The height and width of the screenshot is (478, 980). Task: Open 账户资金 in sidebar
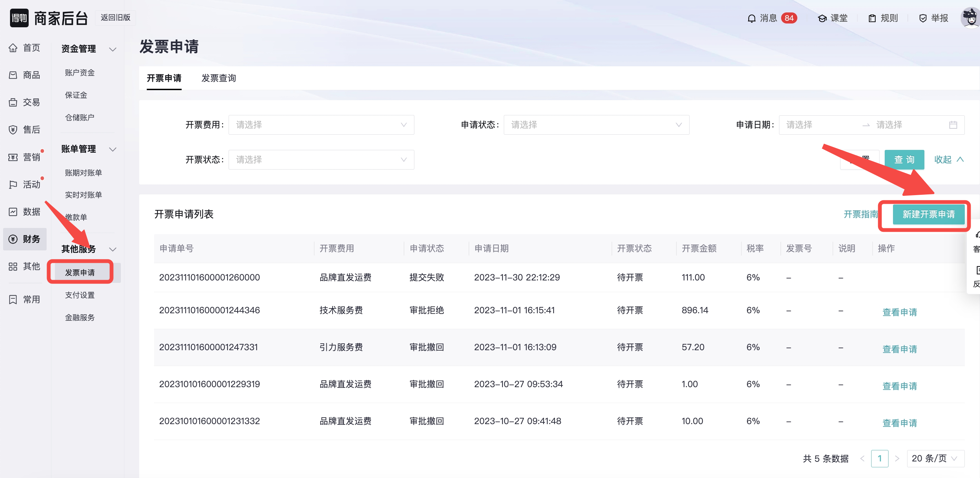click(79, 73)
